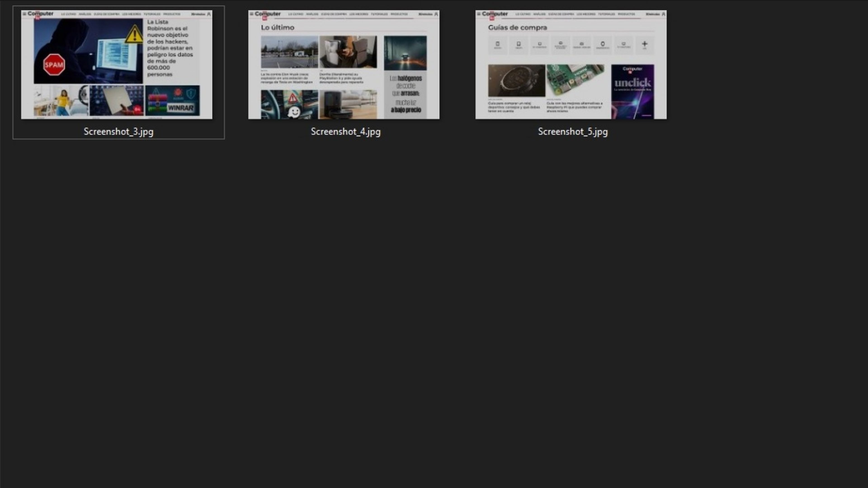This screenshot has width=868, height=488.
Task: Click the smartwatch photo in Screenshot_5
Action: (x=516, y=81)
